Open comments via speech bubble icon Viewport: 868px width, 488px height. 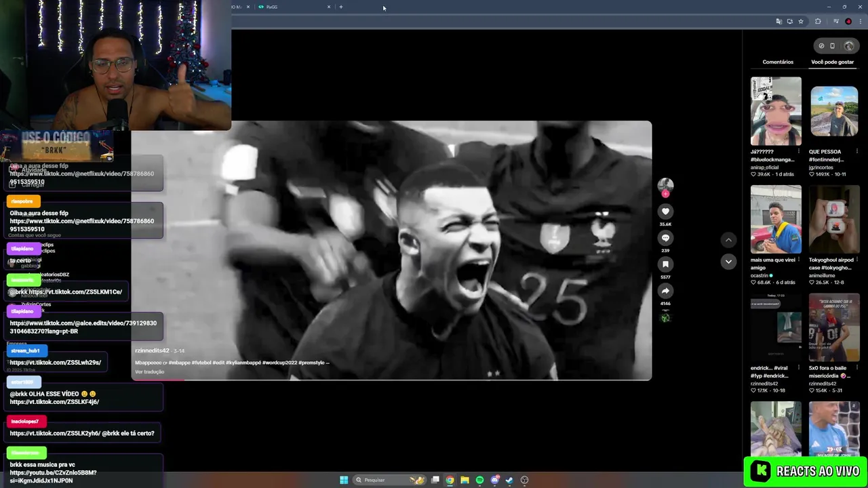[665, 238]
